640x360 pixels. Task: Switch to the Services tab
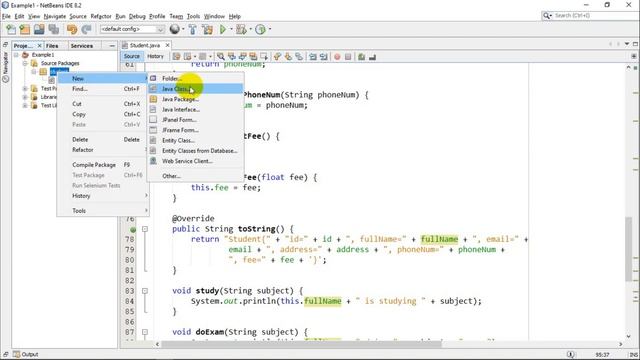(x=82, y=46)
